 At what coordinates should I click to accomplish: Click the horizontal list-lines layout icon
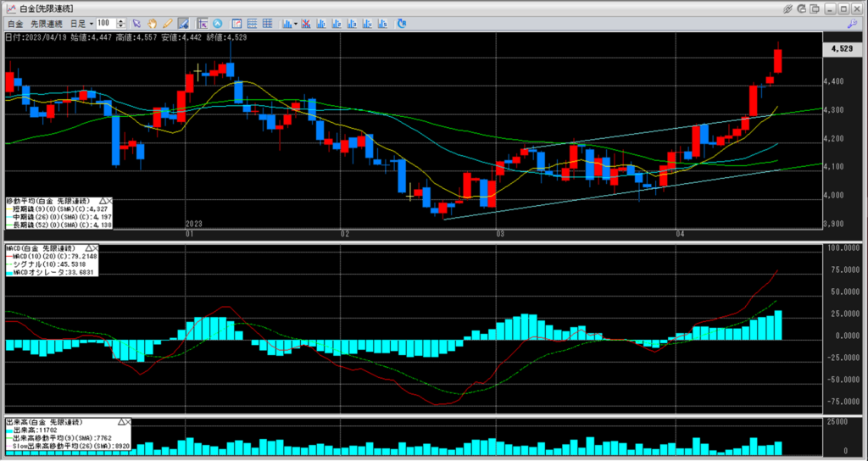[x=252, y=24]
